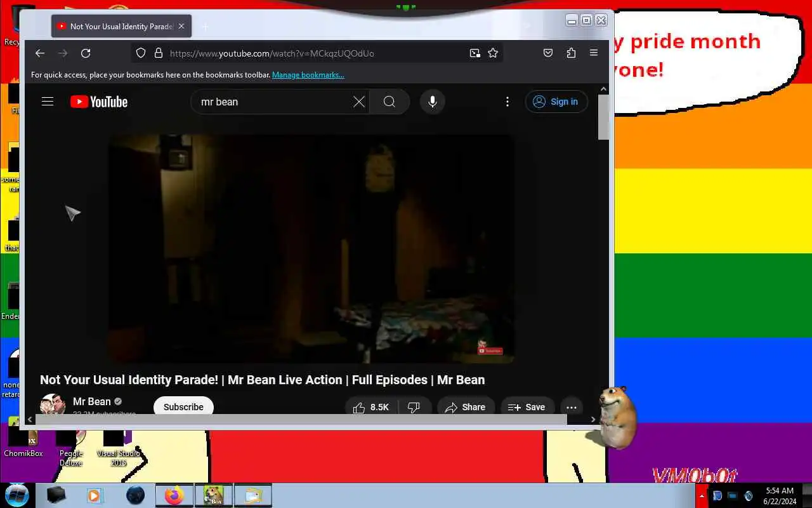The image size is (812, 508).
Task: Reload the page with the refresh icon
Action: pyautogui.click(x=86, y=53)
